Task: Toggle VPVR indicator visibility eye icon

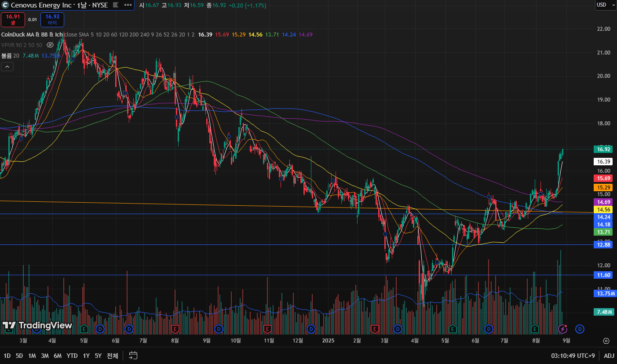Action: (50, 45)
